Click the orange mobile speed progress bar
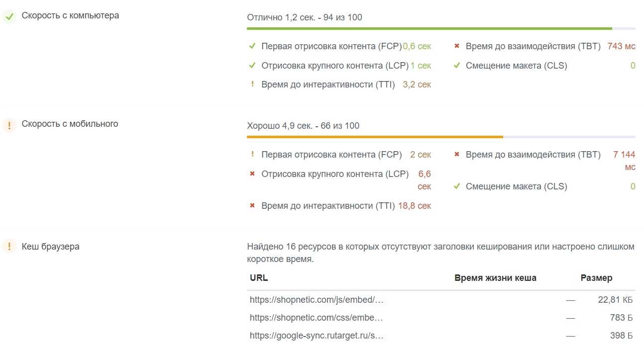Screen dimensions: 644x345 coord(375,137)
